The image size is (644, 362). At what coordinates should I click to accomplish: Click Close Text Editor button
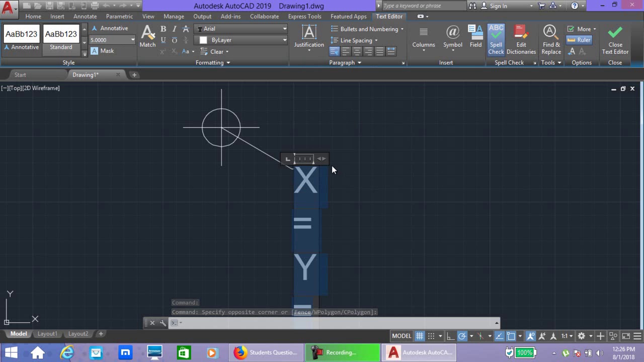point(615,40)
